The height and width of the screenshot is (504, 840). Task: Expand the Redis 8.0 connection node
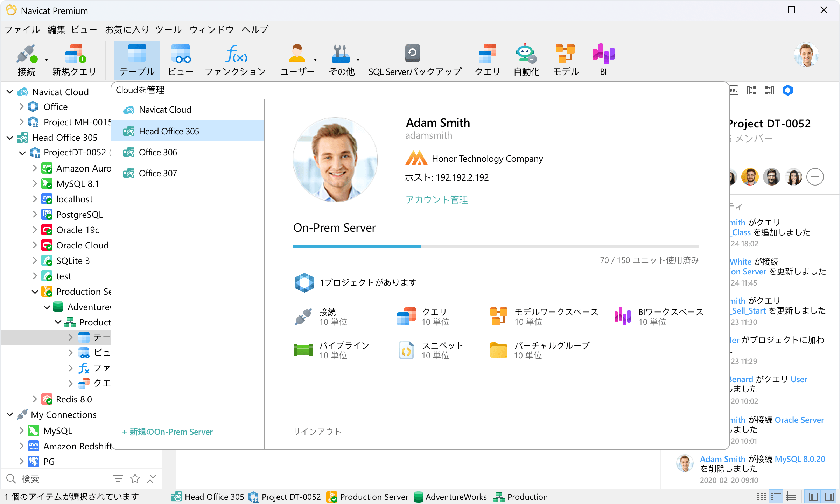[x=35, y=399]
